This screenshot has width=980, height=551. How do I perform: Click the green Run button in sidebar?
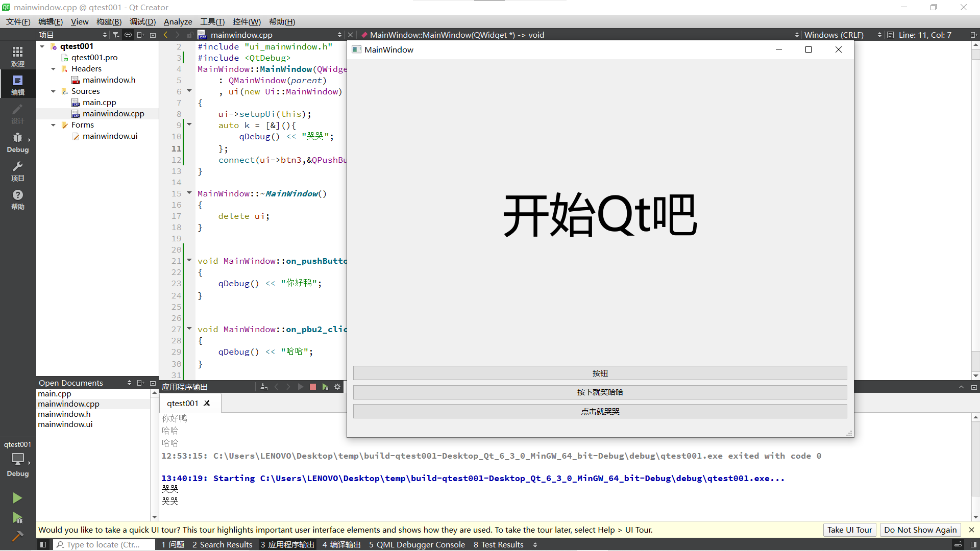point(17,498)
